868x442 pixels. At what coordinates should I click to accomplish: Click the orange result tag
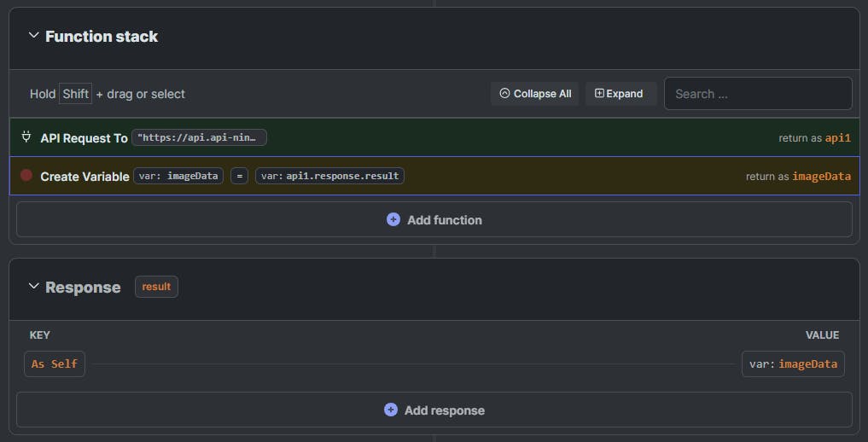[156, 287]
